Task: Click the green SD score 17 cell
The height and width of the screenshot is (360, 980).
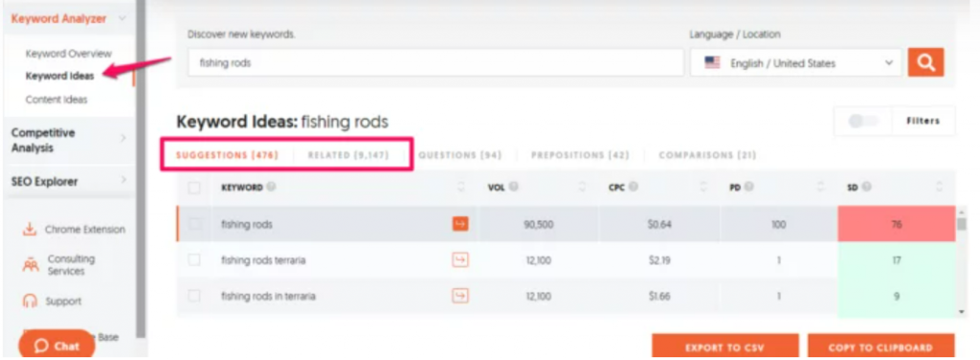Action: (896, 260)
